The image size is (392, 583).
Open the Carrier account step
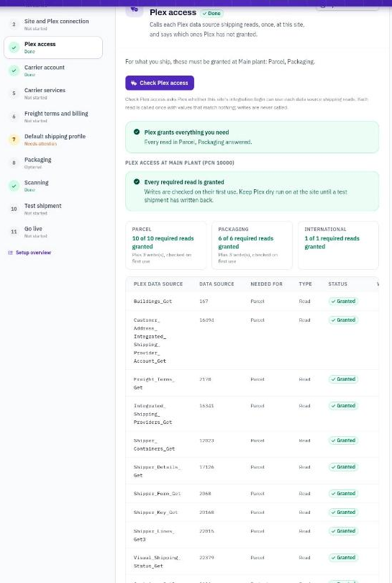click(x=53, y=71)
